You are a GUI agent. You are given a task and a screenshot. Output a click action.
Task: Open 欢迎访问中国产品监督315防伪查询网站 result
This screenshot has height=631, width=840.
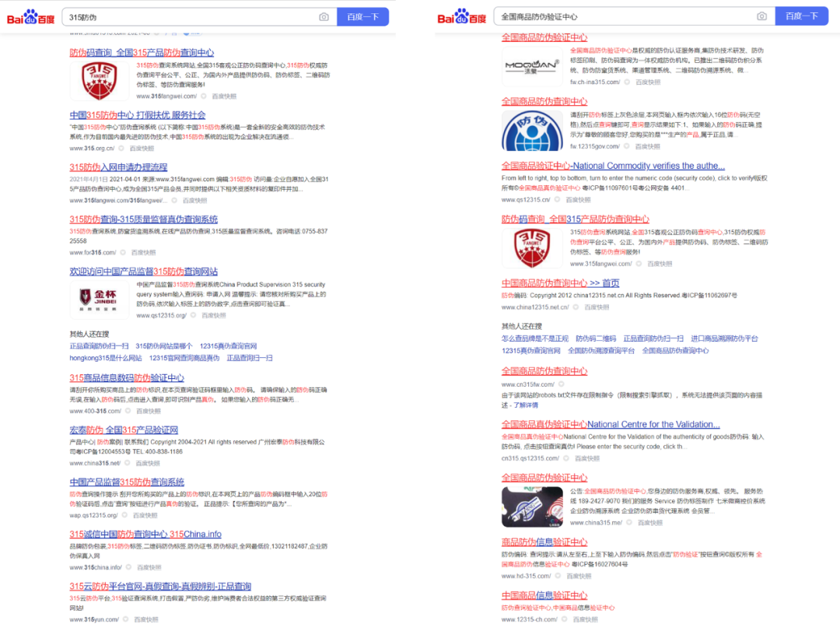(144, 272)
